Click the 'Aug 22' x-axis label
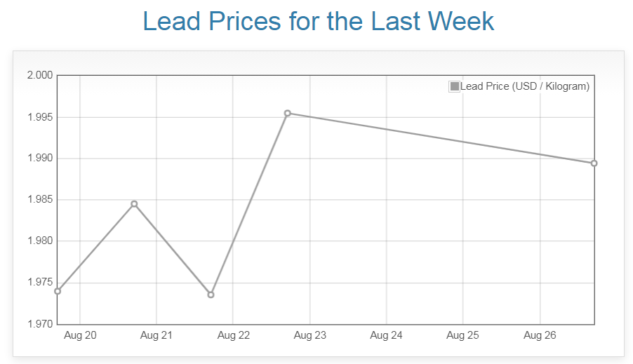This screenshot has height=364, width=633. (x=233, y=335)
